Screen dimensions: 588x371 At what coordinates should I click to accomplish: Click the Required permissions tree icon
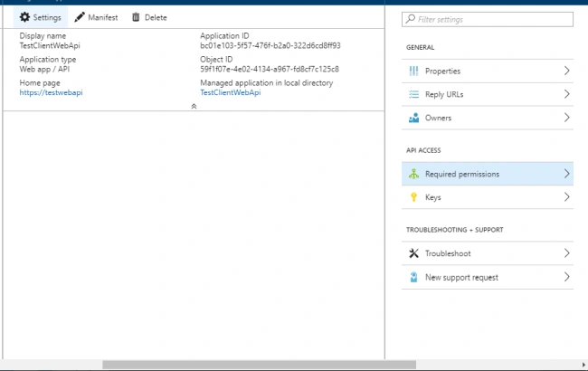click(413, 174)
